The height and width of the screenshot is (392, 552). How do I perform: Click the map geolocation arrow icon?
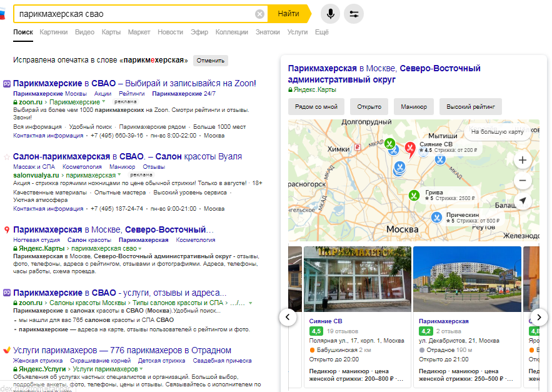pyautogui.click(x=523, y=201)
